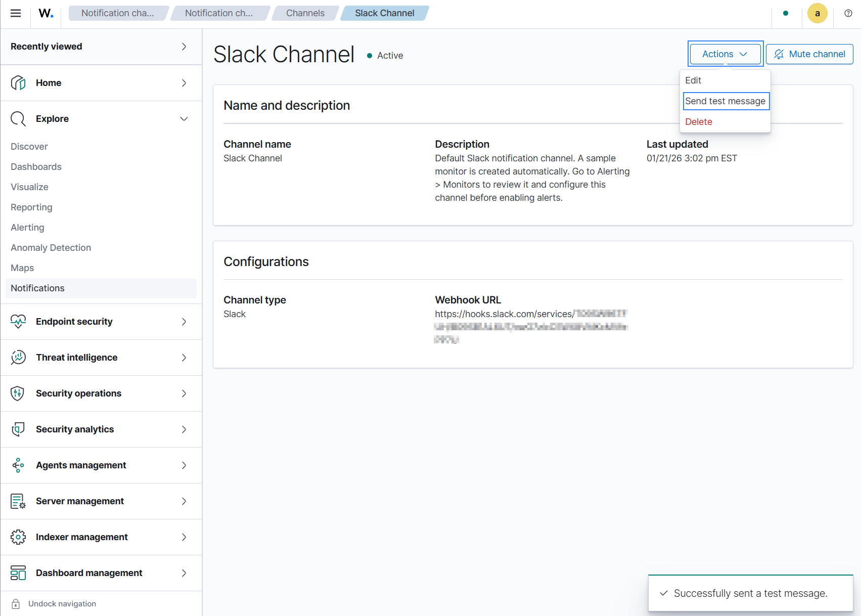
Task: Click the Dashboard management icon
Action: click(x=18, y=573)
